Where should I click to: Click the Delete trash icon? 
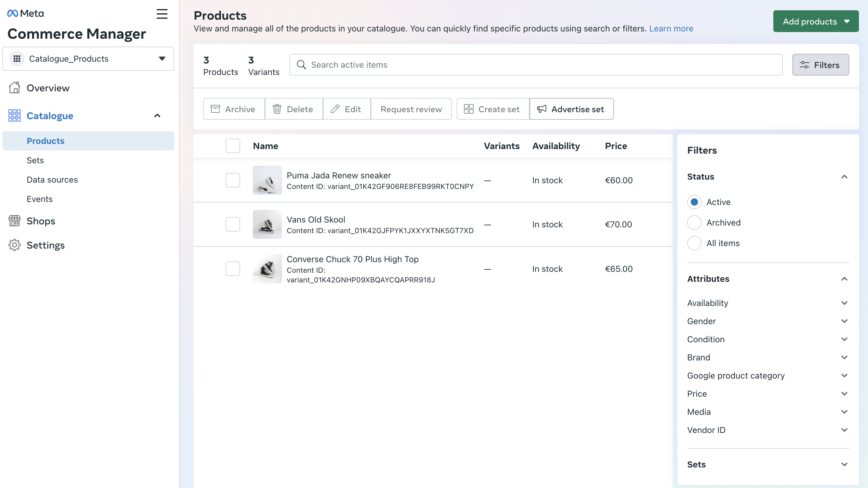coord(277,109)
